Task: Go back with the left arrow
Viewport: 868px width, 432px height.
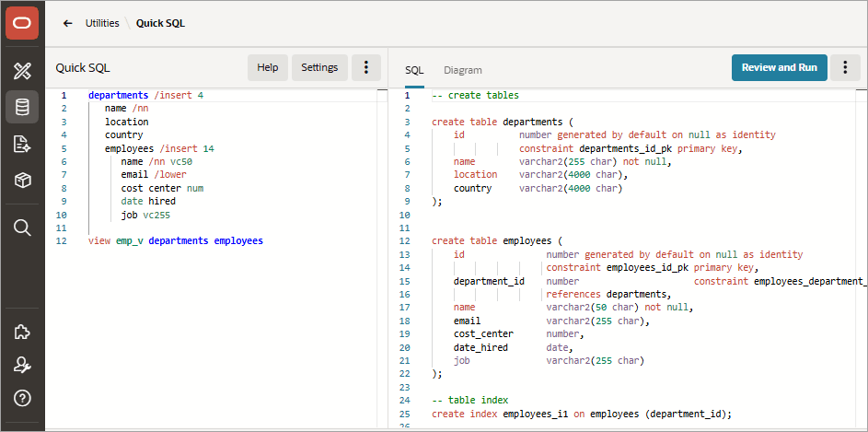Action: (67, 23)
